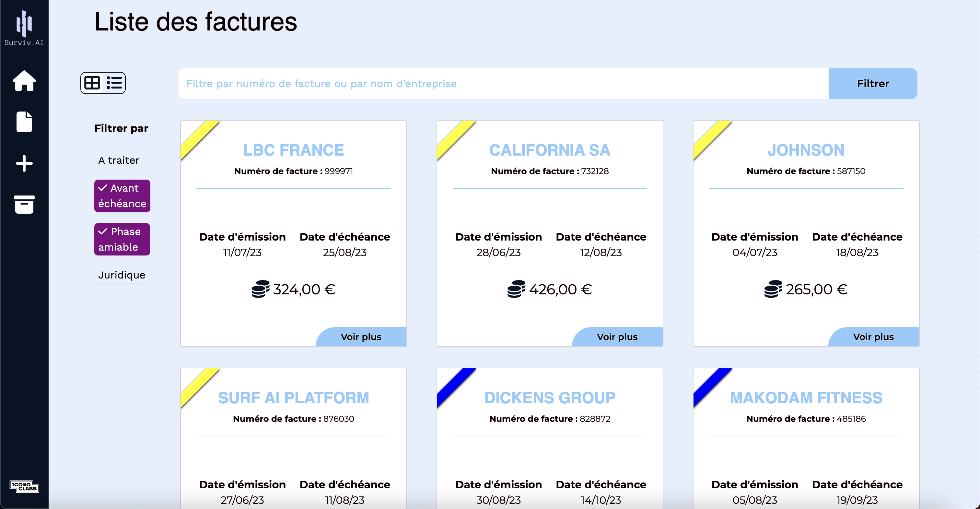Open the document page icon in sidebar

tap(24, 122)
